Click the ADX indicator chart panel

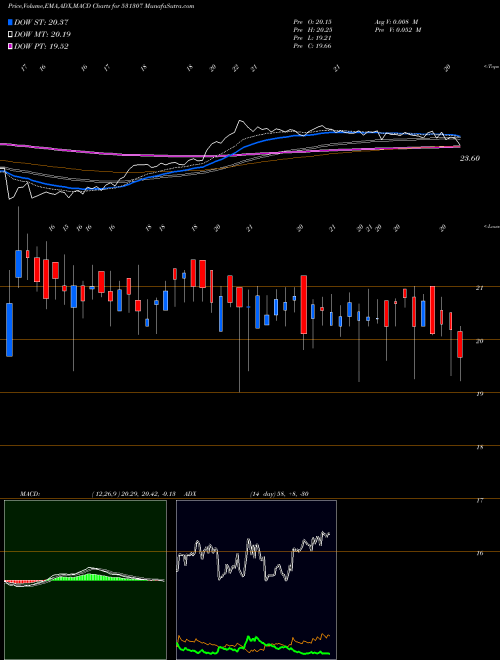(256, 580)
